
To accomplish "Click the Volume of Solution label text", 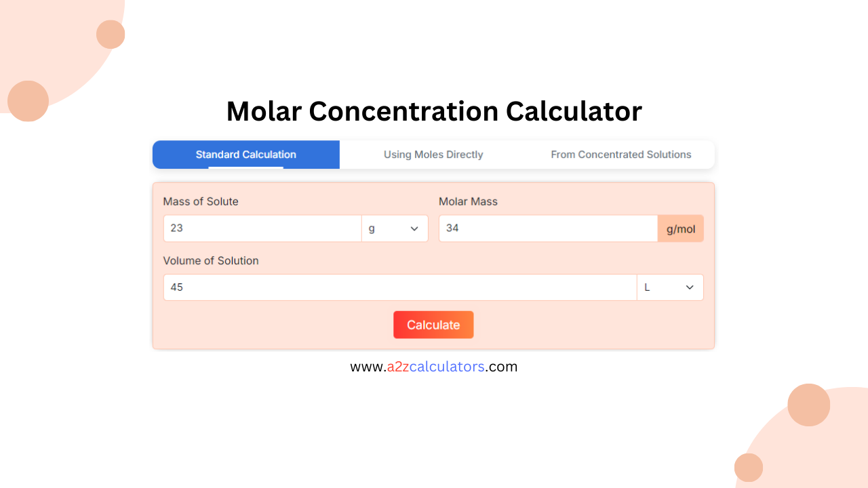I will click(x=211, y=260).
